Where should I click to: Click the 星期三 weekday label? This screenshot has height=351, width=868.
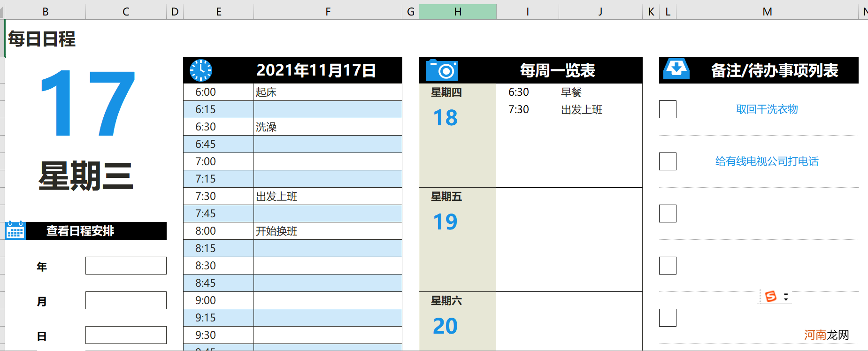coord(86,176)
